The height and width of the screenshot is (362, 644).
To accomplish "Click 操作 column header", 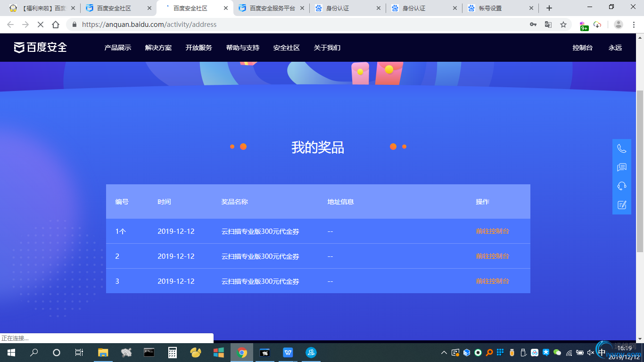I will click(x=483, y=202).
